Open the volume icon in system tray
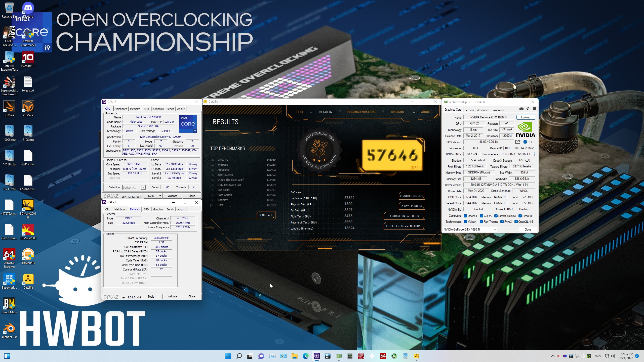The image size is (644, 362). (x=613, y=356)
